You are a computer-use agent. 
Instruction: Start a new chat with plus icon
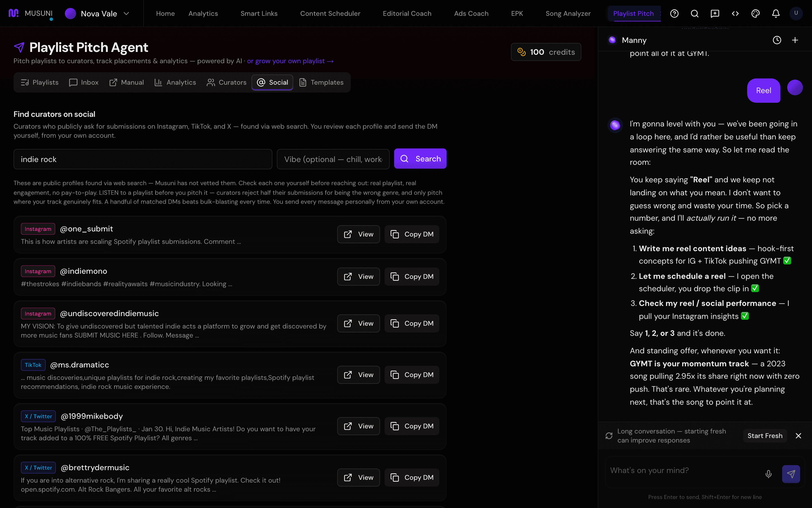point(795,40)
